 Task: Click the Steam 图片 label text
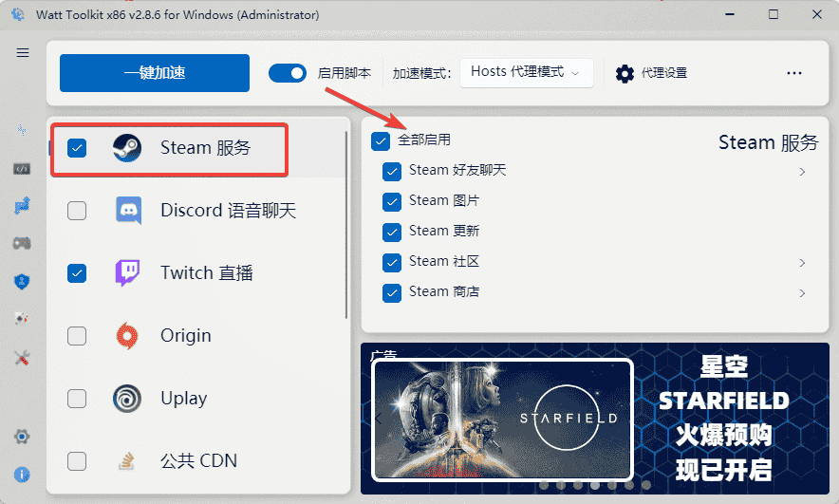[444, 200]
